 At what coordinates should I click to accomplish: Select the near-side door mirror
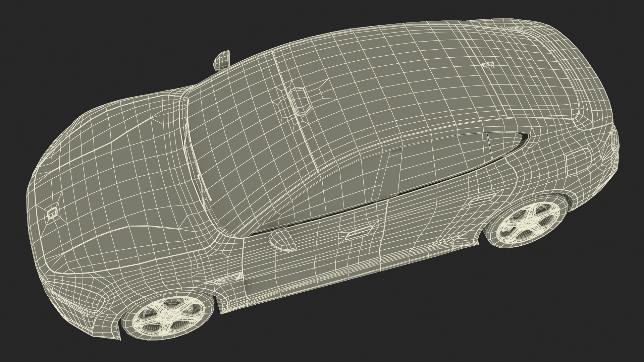tap(283, 240)
